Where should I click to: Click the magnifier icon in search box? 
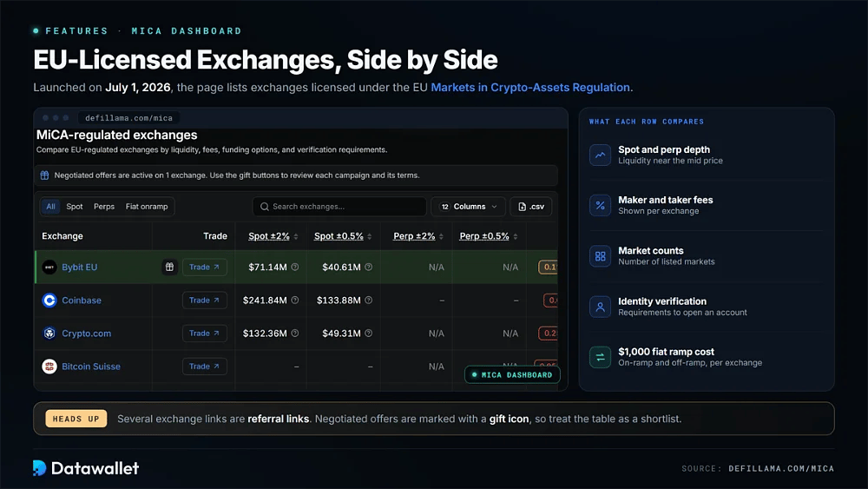265,207
